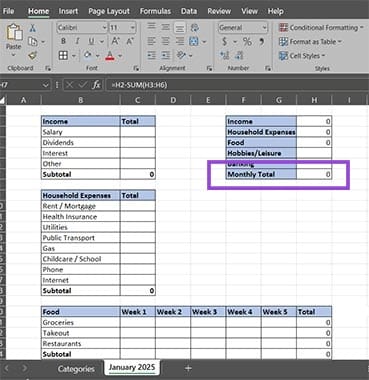Open the General number format dropdown
Image resolution: width=369 pixels, height=380 pixels.
[x=265, y=28]
